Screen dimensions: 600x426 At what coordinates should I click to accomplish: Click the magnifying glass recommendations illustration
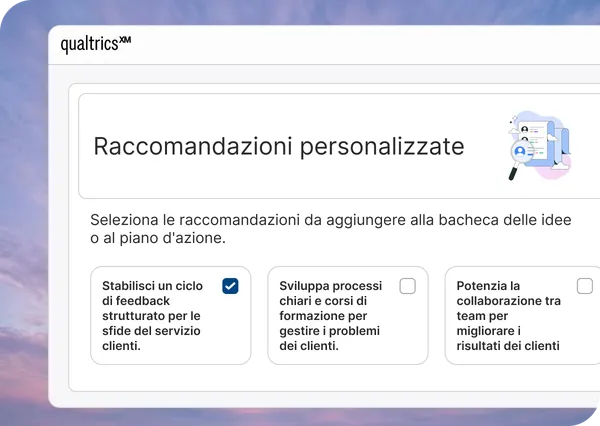click(x=540, y=145)
